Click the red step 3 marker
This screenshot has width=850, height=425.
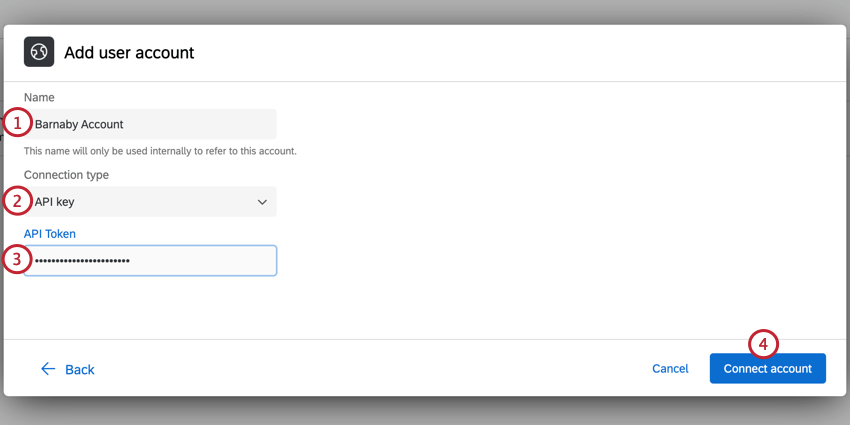pos(17,260)
